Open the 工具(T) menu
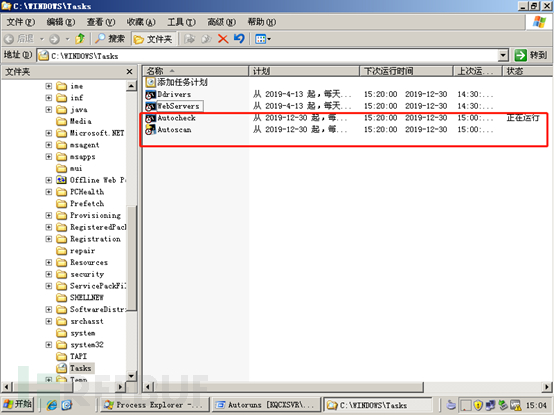554x415 pixels. [181, 22]
